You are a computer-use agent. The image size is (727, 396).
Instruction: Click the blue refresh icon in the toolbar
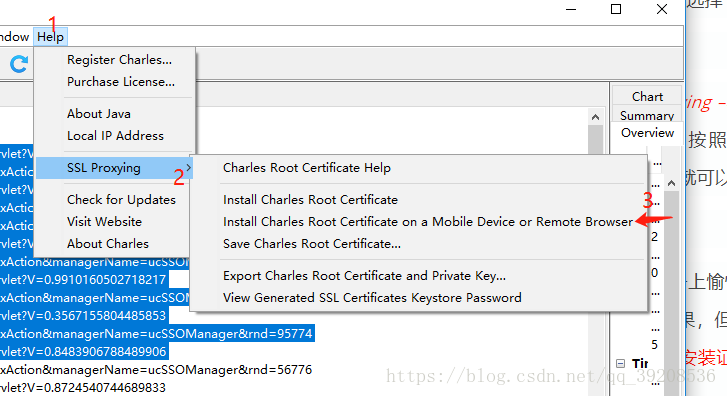pos(19,64)
